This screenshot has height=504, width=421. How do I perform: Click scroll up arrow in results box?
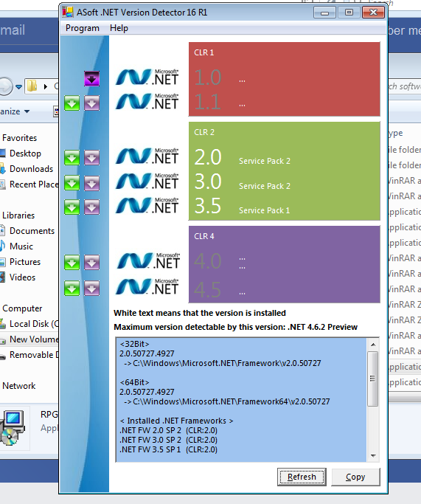(x=373, y=345)
